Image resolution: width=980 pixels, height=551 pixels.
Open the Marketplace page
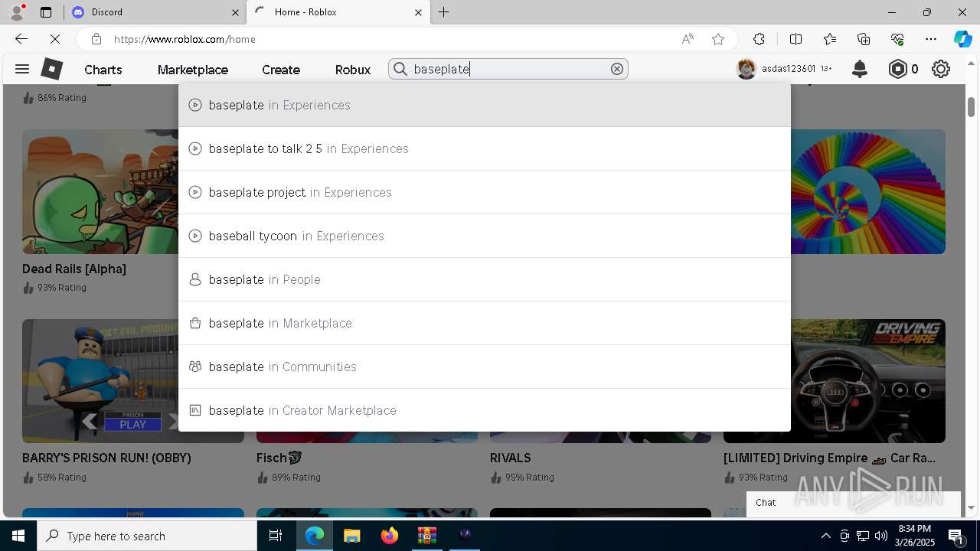pyautogui.click(x=193, y=70)
